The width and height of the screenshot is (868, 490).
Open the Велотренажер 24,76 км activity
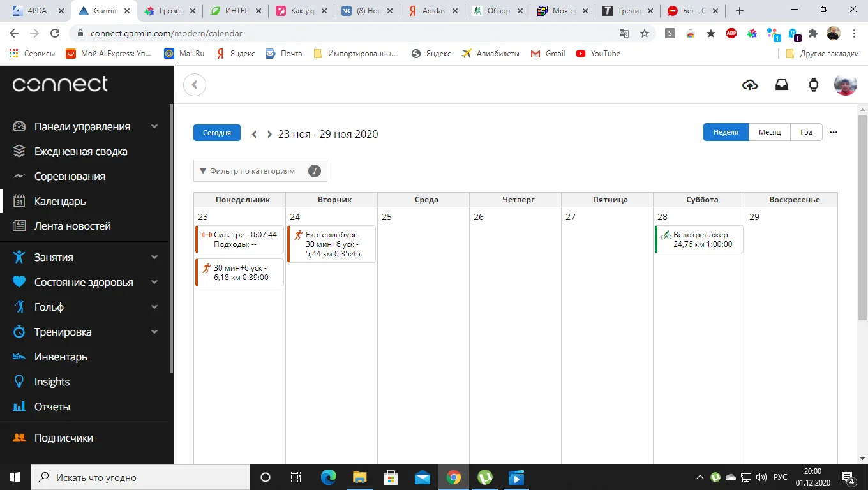coord(699,239)
